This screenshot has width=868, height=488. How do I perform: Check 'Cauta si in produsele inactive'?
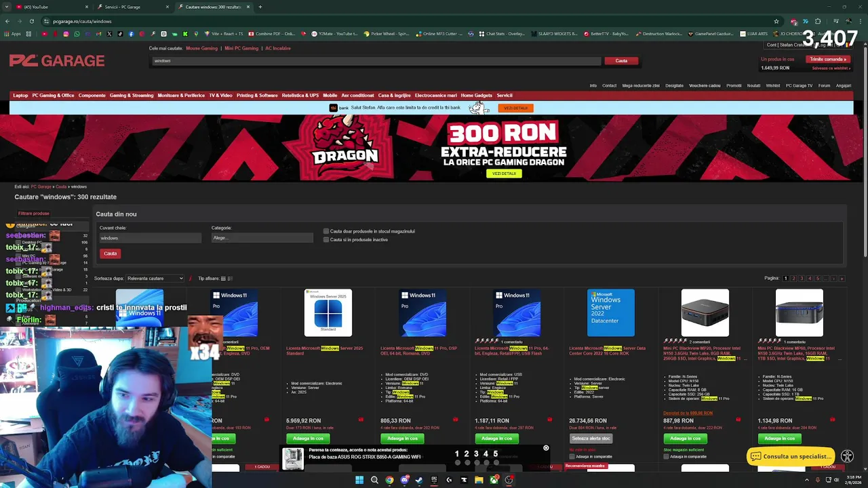pos(326,239)
